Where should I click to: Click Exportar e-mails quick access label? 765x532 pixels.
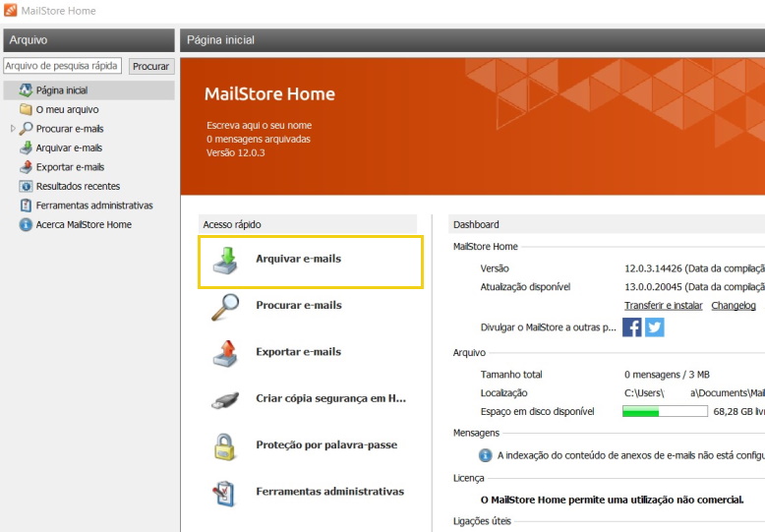(x=299, y=351)
